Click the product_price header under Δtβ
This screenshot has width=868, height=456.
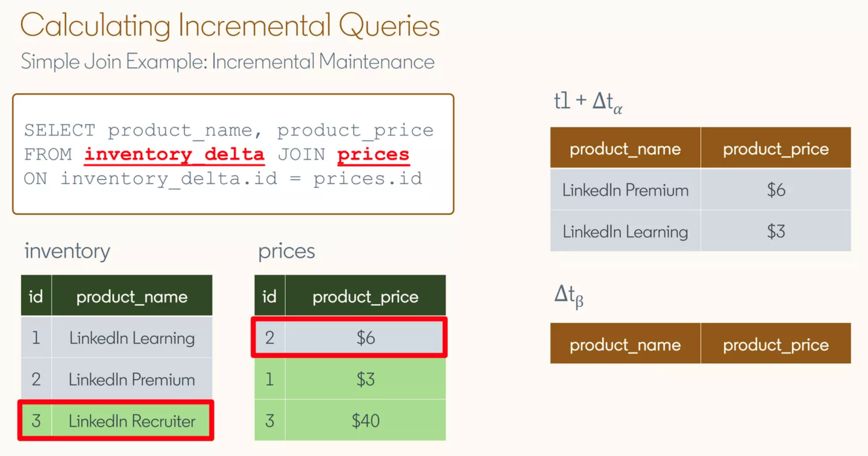(x=776, y=343)
